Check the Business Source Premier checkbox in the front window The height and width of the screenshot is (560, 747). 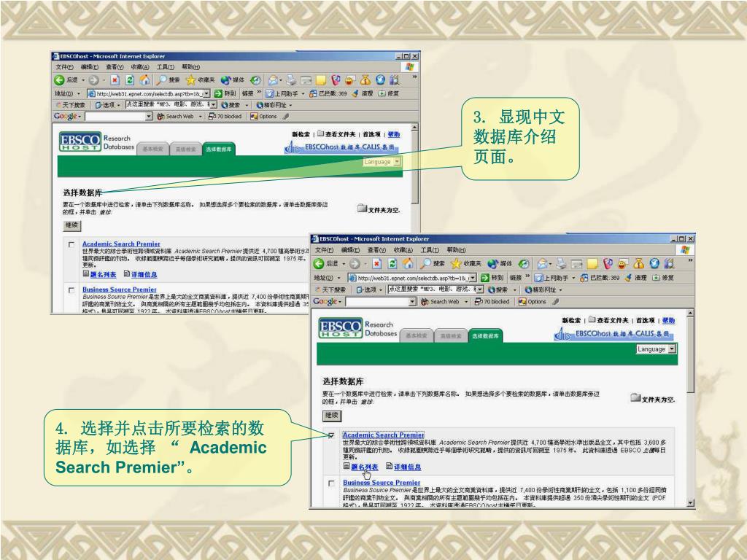point(332,483)
